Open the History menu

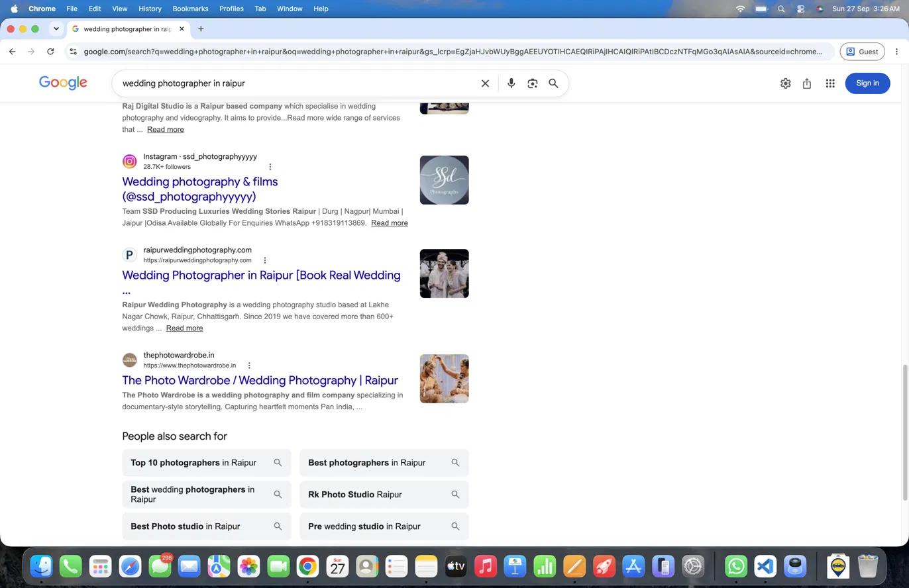tap(150, 9)
